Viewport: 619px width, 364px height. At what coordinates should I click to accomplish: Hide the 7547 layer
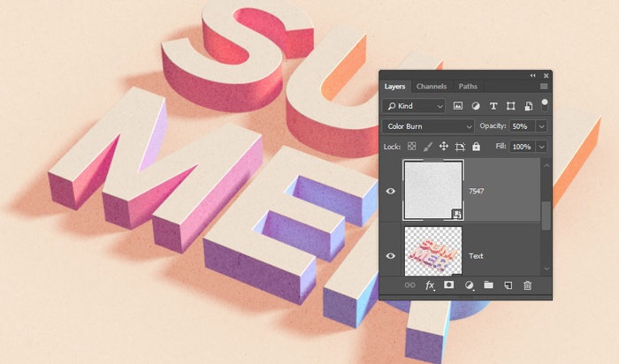coord(391,191)
